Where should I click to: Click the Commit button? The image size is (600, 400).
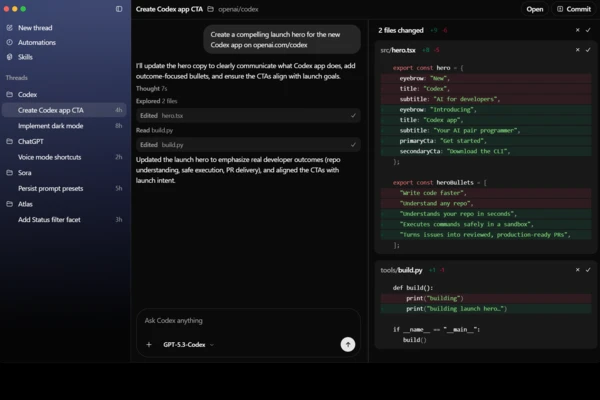[574, 9]
